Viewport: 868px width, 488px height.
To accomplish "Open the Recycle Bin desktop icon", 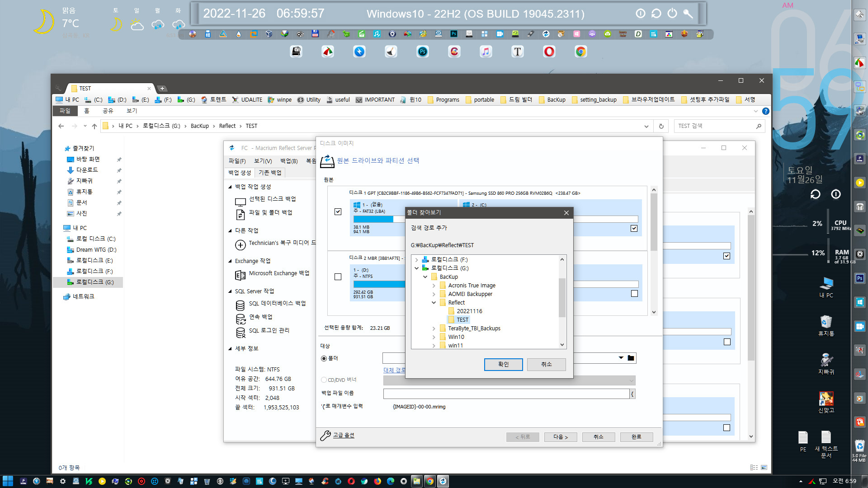I will click(x=826, y=326).
